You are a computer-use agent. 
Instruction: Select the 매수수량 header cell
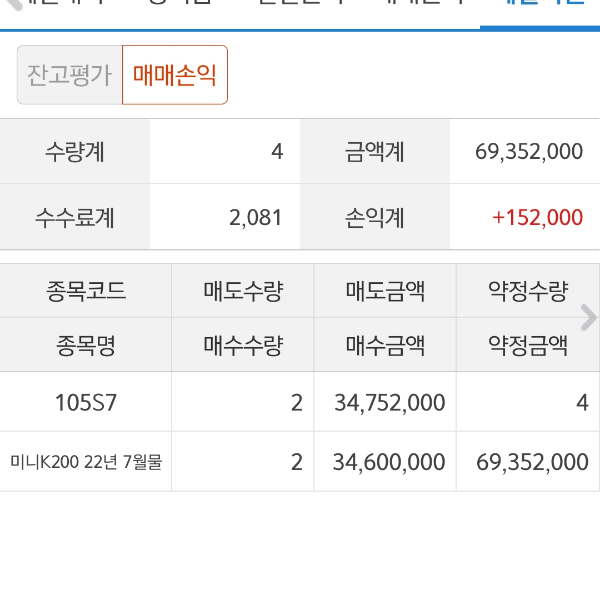(x=243, y=346)
